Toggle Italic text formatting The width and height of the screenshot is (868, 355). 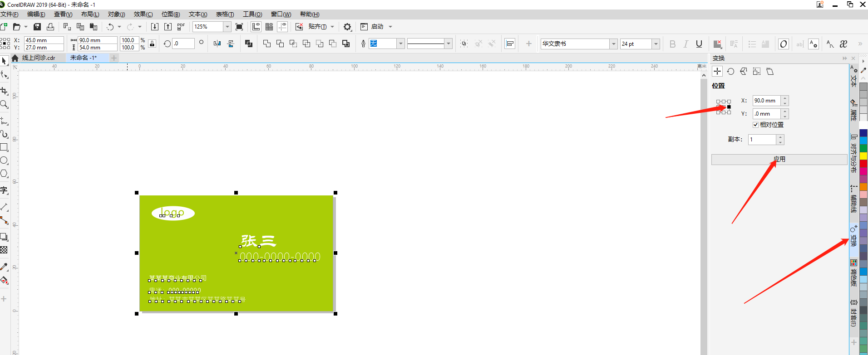point(686,44)
